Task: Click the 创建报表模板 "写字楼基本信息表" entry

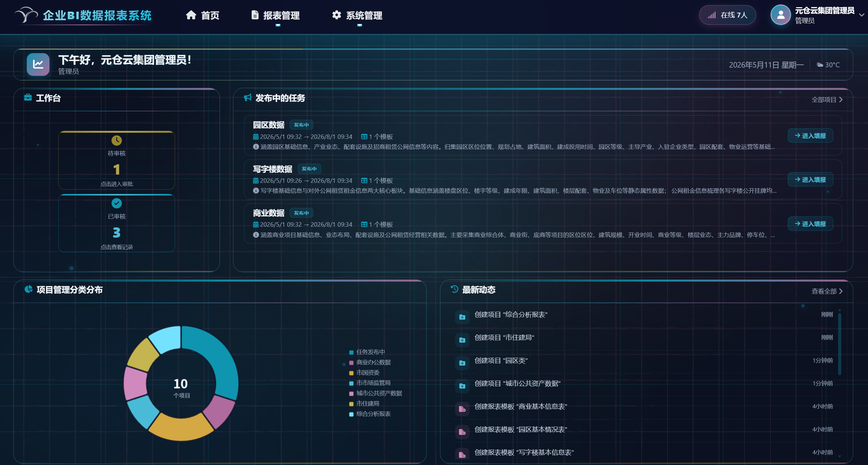Action: pyautogui.click(x=524, y=453)
